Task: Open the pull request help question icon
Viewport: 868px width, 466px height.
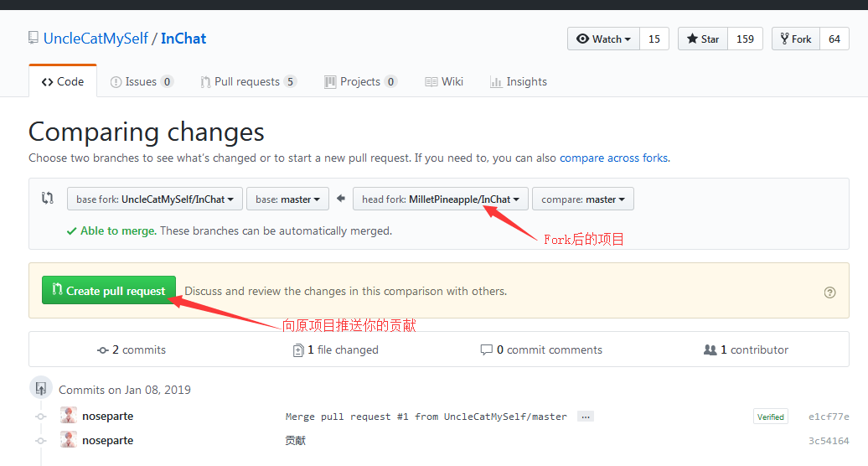Action: point(829,293)
